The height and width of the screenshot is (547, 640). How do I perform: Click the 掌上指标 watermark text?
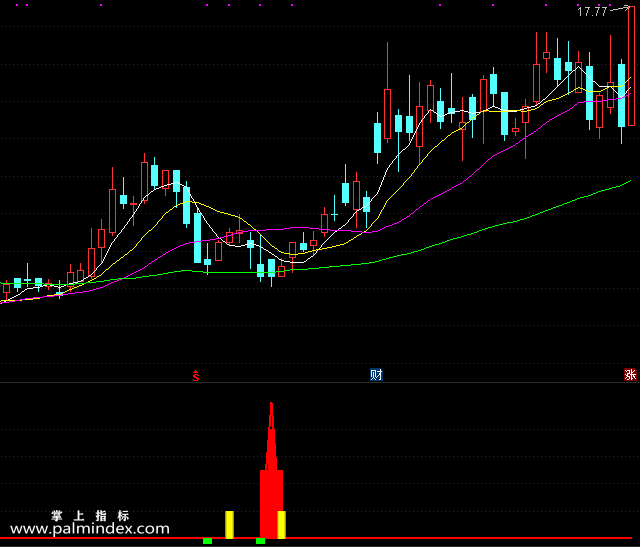pyautogui.click(x=90, y=516)
